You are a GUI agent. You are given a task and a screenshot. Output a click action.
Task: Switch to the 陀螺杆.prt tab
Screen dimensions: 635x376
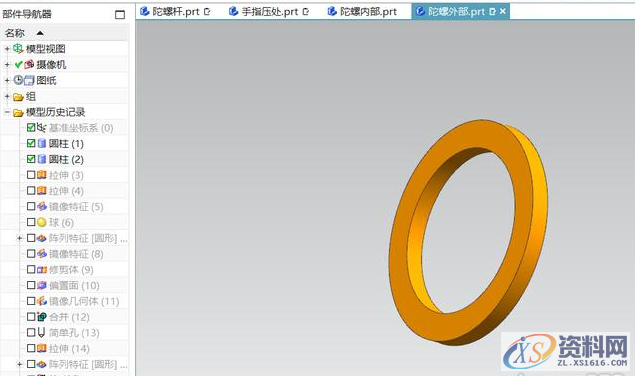click(175, 12)
